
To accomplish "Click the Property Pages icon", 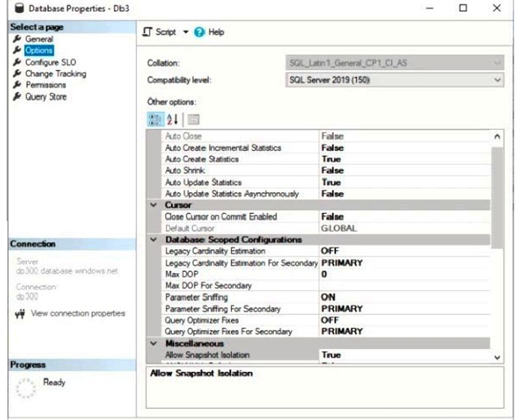I will [x=192, y=119].
